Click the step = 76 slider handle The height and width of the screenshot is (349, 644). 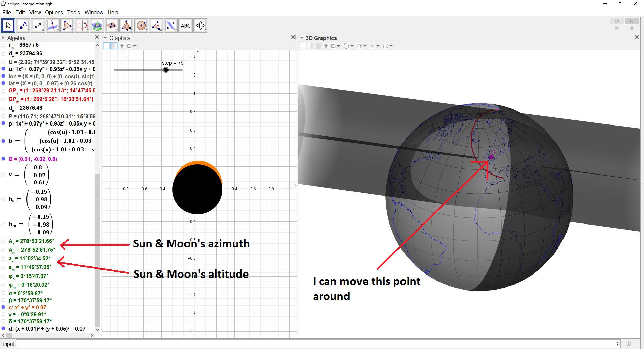coord(166,70)
